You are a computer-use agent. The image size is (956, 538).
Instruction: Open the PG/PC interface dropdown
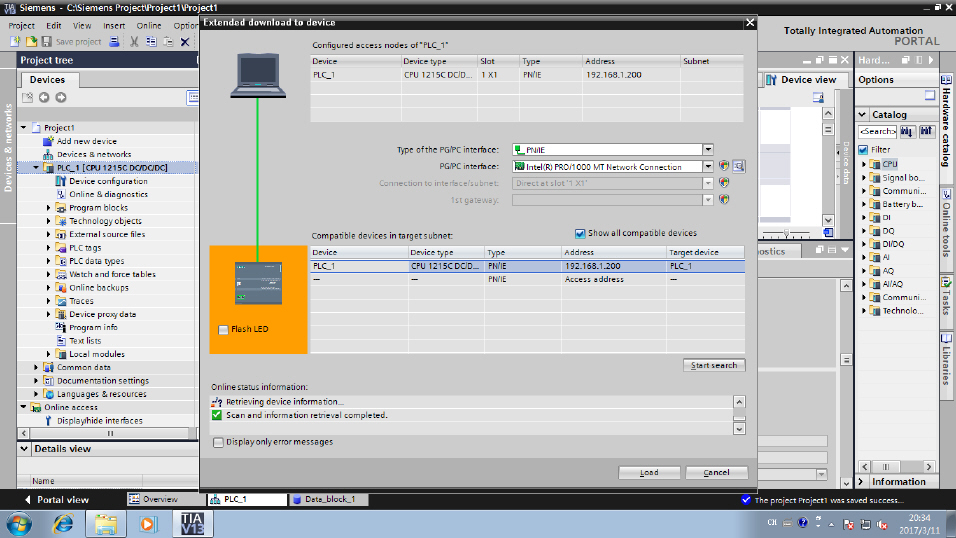(x=708, y=167)
